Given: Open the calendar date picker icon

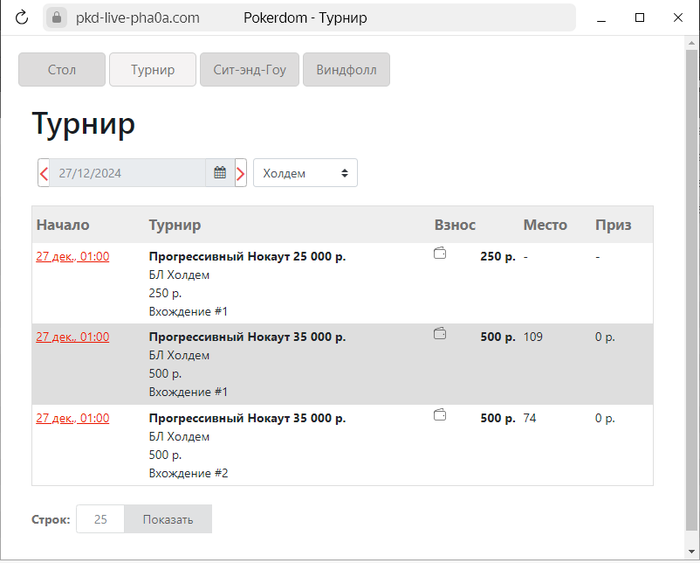Looking at the screenshot, I should tap(220, 173).
